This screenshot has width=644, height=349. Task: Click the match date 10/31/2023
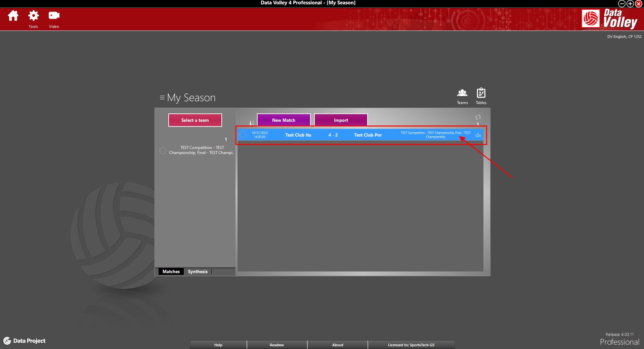pos(260,133)
